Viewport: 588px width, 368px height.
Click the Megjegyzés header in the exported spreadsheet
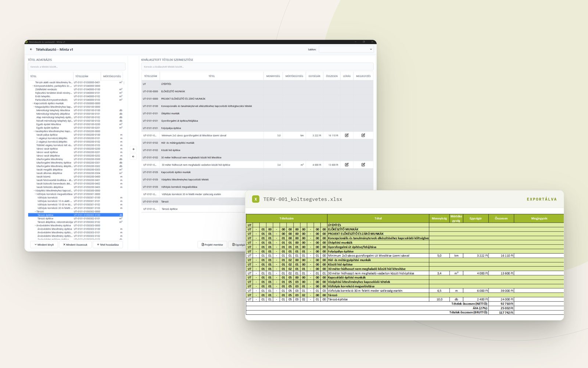(x=539, y=218)
